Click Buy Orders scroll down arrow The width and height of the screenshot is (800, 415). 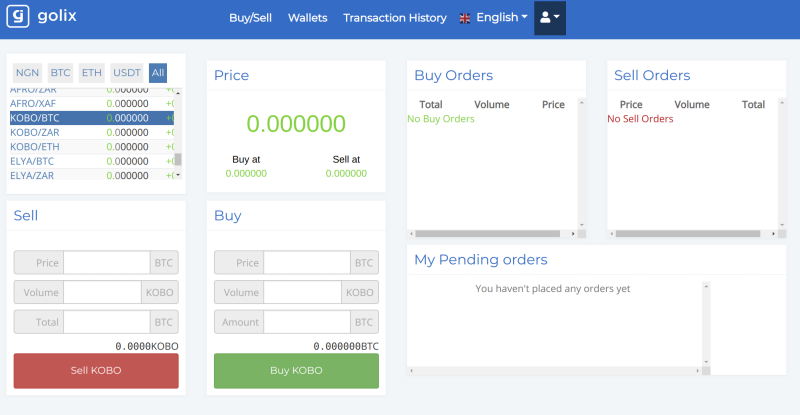(582, 225)
